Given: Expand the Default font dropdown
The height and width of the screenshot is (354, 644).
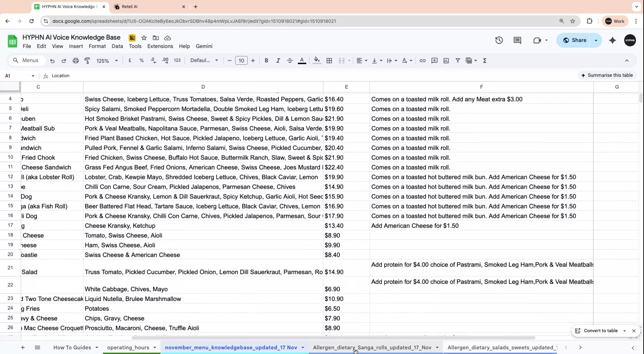Looking at the screenshot, I should click(204, 60).
